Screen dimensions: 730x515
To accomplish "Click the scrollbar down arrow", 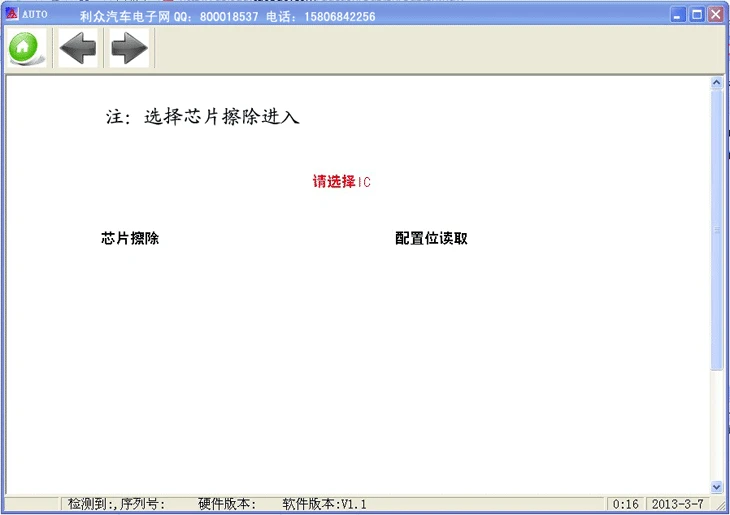I will click(x=716, y=487).
